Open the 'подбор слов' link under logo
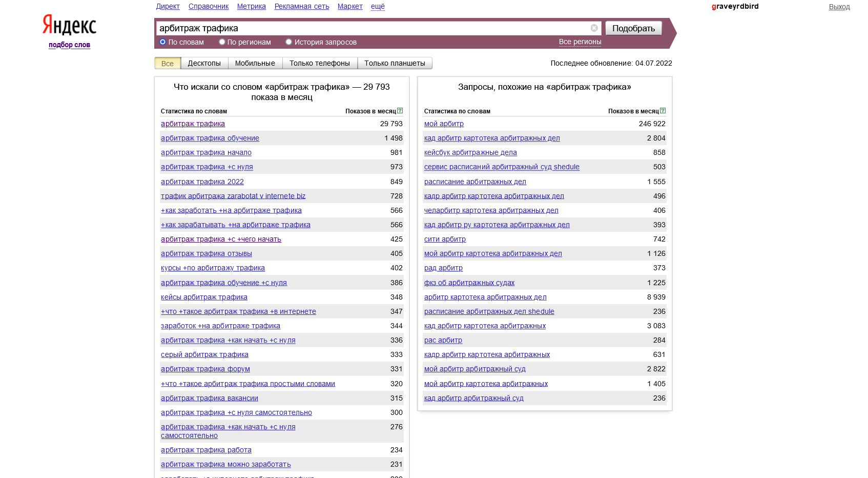The height and width of the screenshot is (478, 868). click(69, 45)
